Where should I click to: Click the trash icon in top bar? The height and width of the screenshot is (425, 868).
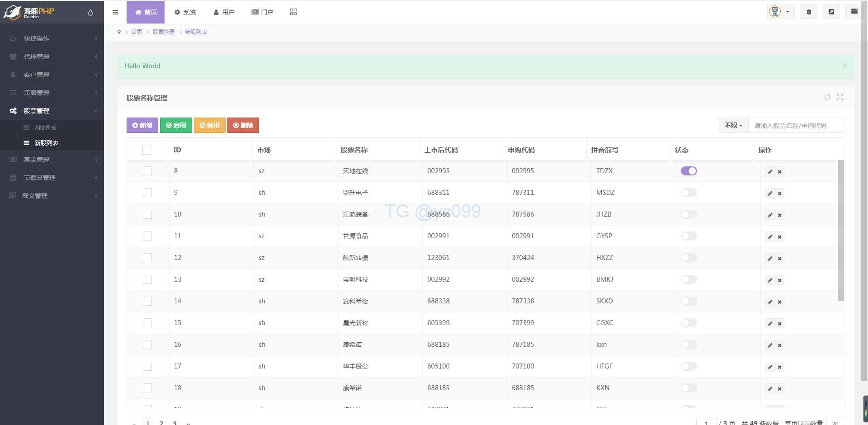[x=809, y=12]
